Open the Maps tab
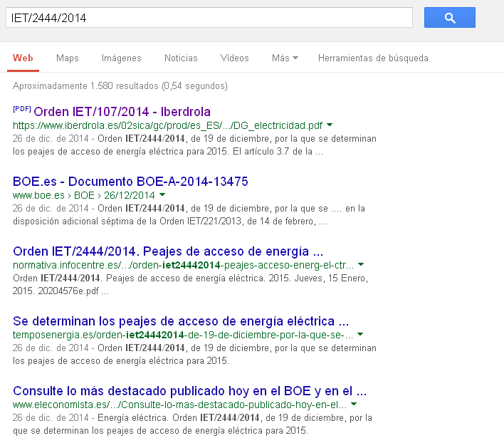 point(67,58)
